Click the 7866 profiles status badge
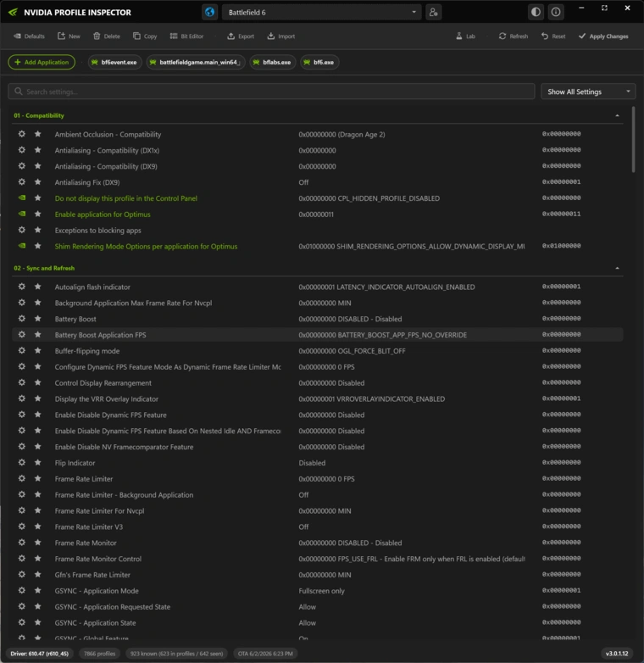Screen dimensions: 644x663 (x=99, y=654)
